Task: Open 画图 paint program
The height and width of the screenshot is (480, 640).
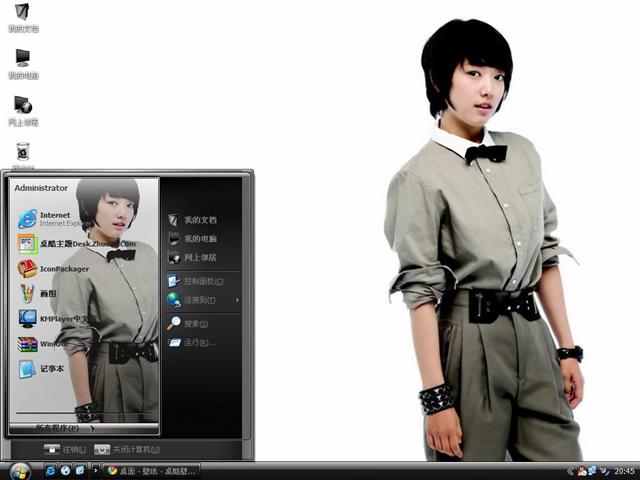Action: point(38,293)
